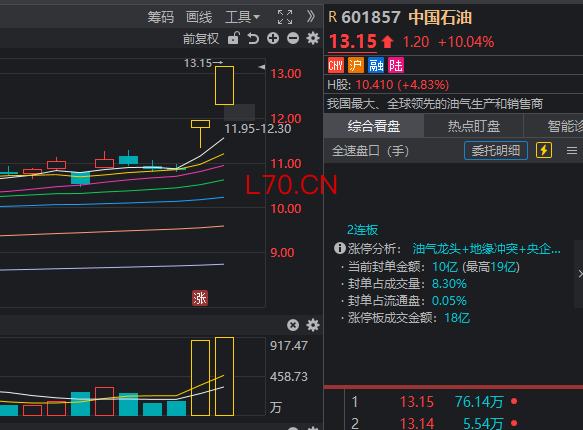Click the stock code 601857
The image size is (583, 430).
pyautogui.click(x=371, y=17)
